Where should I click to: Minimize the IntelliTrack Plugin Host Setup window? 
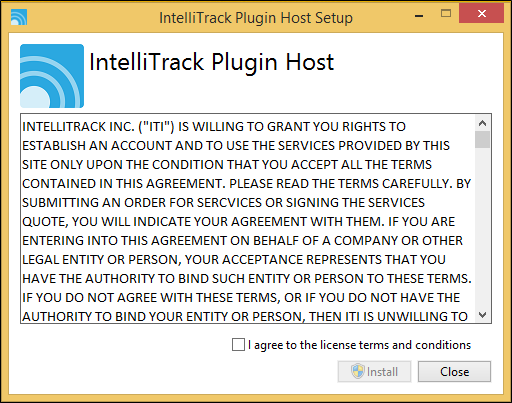click(419, 15)
